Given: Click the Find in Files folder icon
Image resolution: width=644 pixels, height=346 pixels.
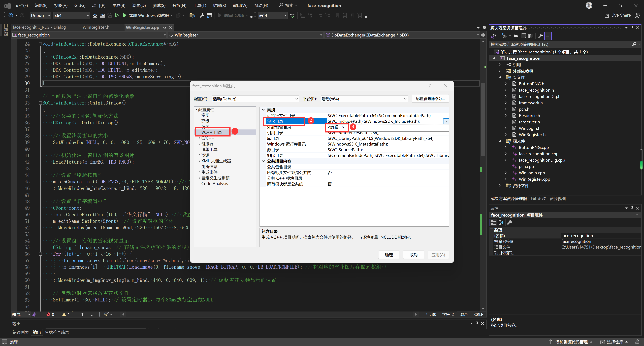Looking at the screenshot, I should coord(192,16).
